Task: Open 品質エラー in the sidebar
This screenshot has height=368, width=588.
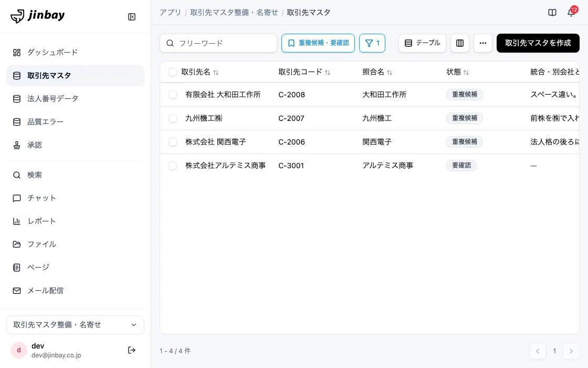Action: pos(76,121)
